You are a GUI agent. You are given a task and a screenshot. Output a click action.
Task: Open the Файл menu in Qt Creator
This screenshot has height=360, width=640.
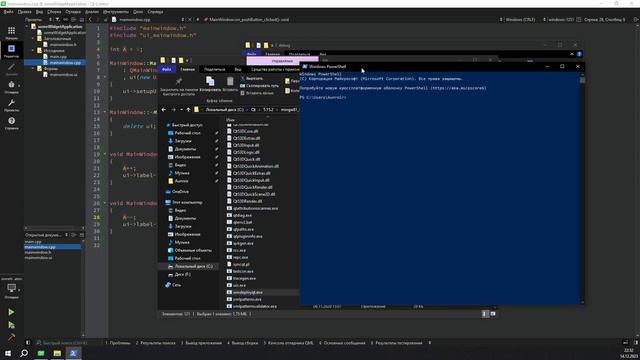(x=9, y=12)
